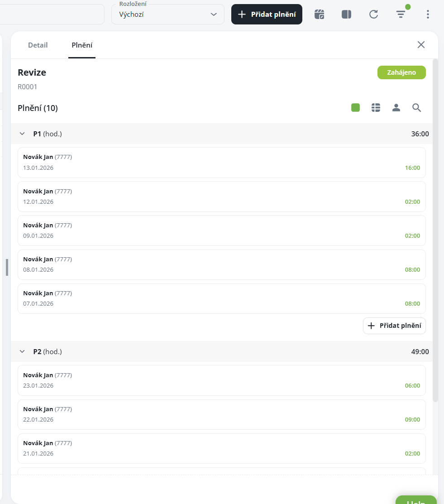Click the green square color swatch
444x504 pixels.
[355, 108]
